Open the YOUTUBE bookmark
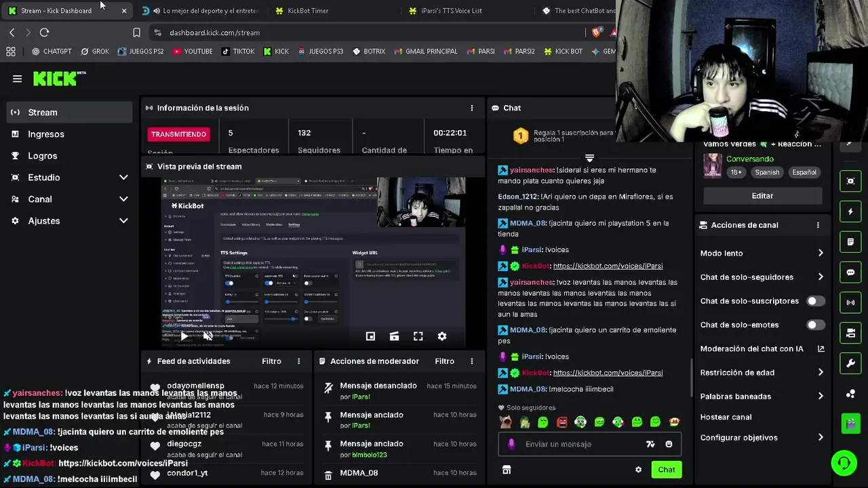 [193, 52]
